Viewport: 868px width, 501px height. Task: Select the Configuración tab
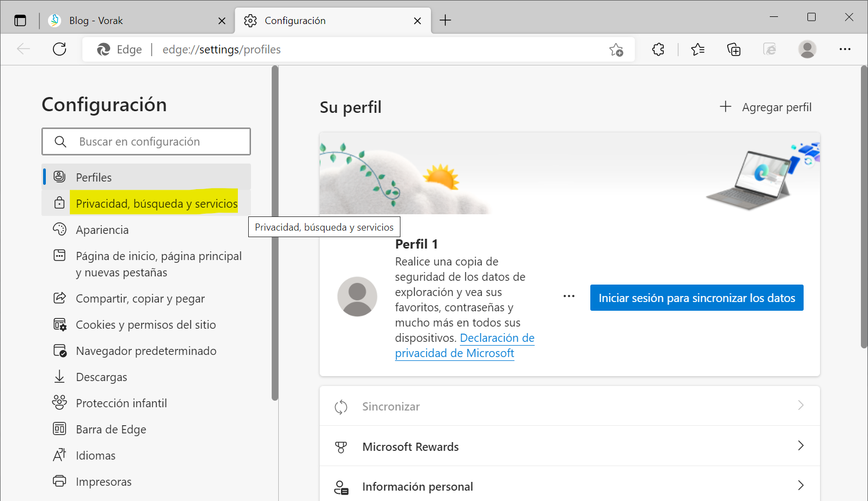333,21
